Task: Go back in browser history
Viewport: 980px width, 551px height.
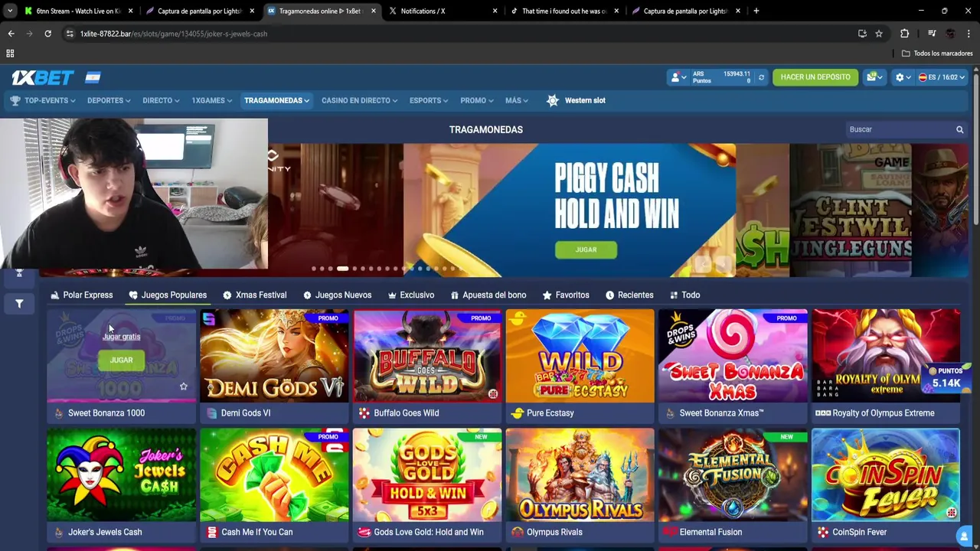Action: coord(11,34)
